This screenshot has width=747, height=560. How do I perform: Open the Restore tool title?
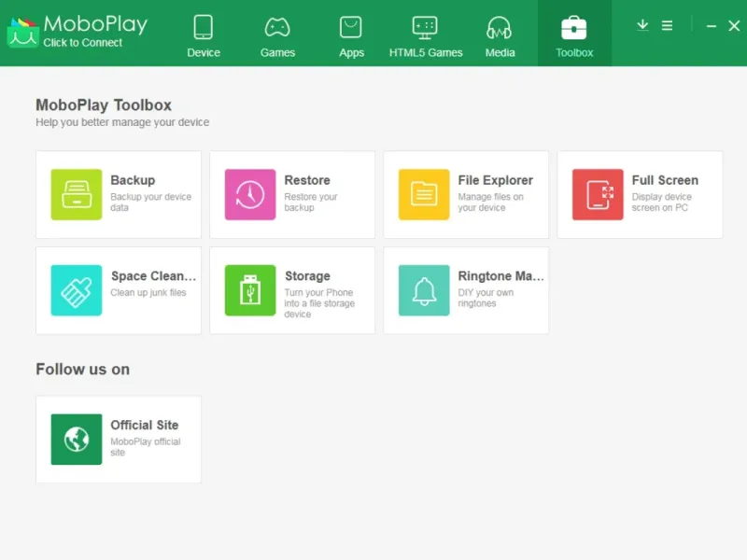307,180
